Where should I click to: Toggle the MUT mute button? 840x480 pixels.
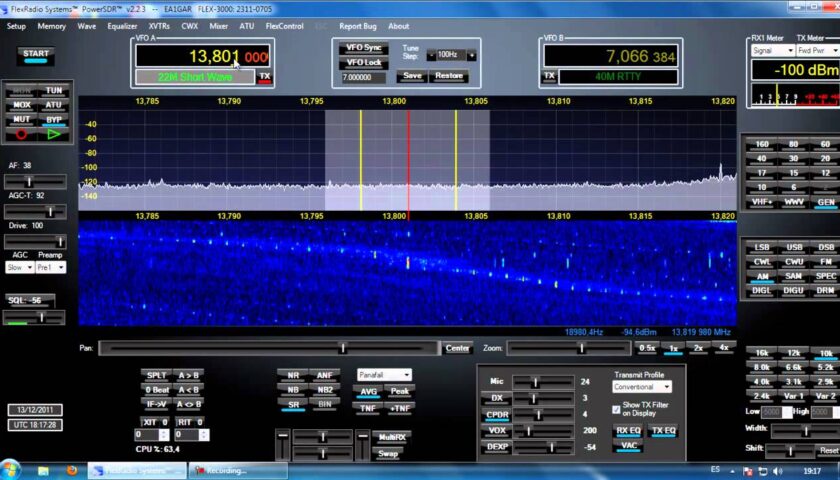click(x=21, y=119)
